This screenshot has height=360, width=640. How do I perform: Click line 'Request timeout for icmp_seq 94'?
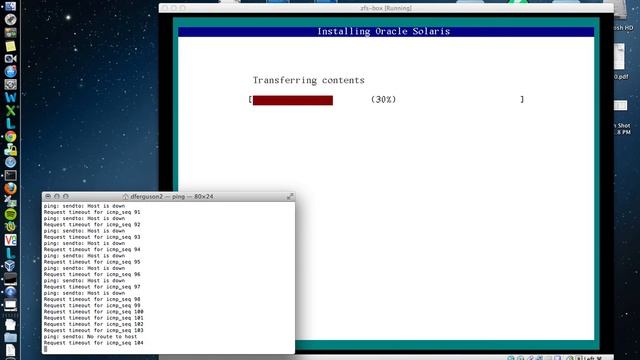point(92,249)
